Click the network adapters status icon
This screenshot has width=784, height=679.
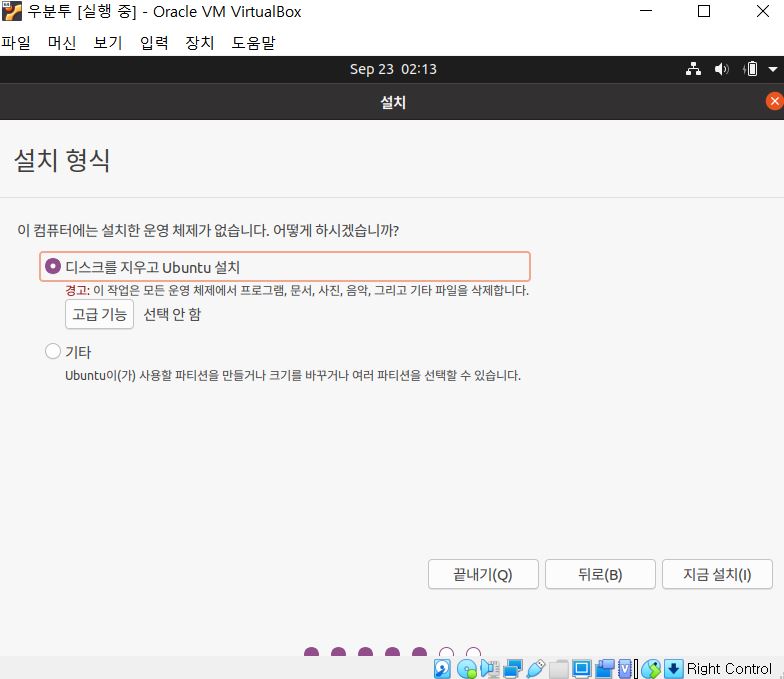(513, 668)
